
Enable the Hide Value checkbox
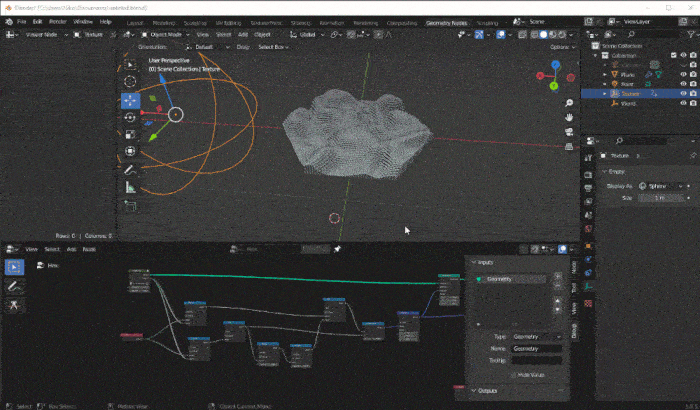coord(514,373)
